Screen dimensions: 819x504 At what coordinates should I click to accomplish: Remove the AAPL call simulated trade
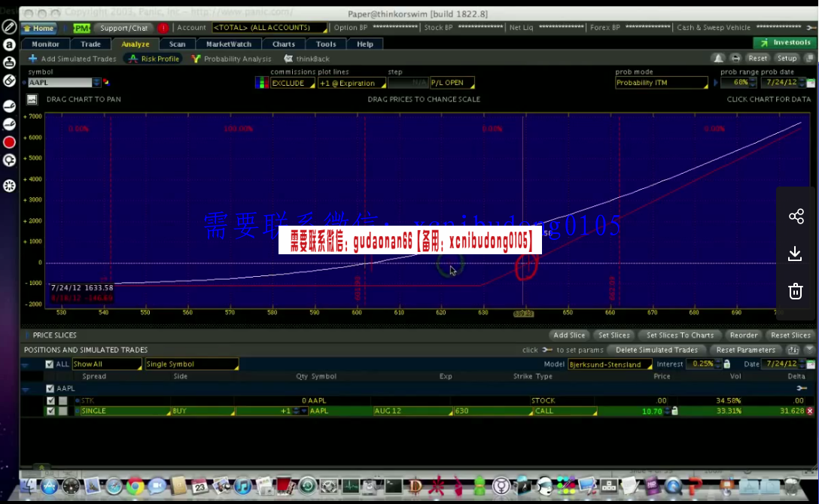pos(810,411)
